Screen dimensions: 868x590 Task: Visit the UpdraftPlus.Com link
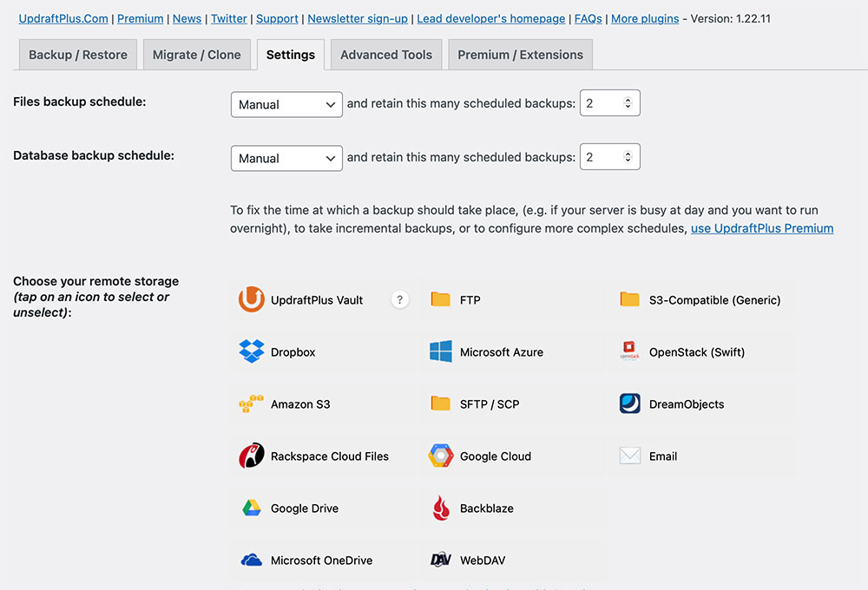click(63, 18)
